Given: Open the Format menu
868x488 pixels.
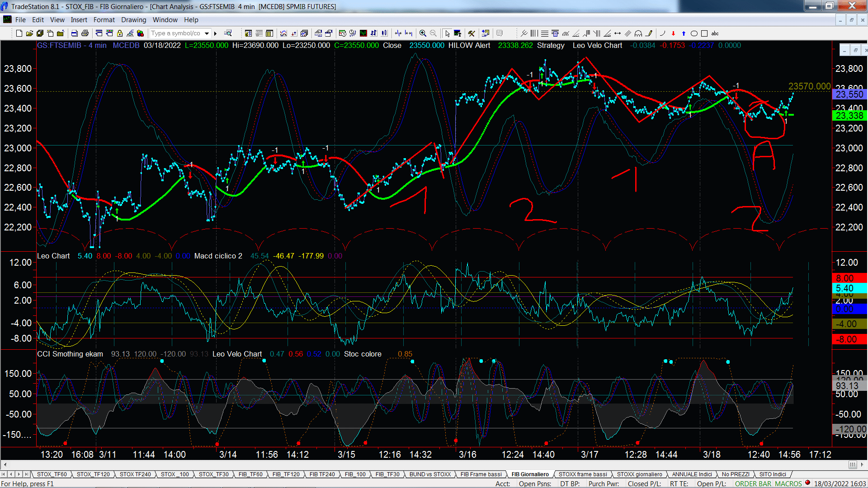Looking at the screenshot, I should click(104, 20).
